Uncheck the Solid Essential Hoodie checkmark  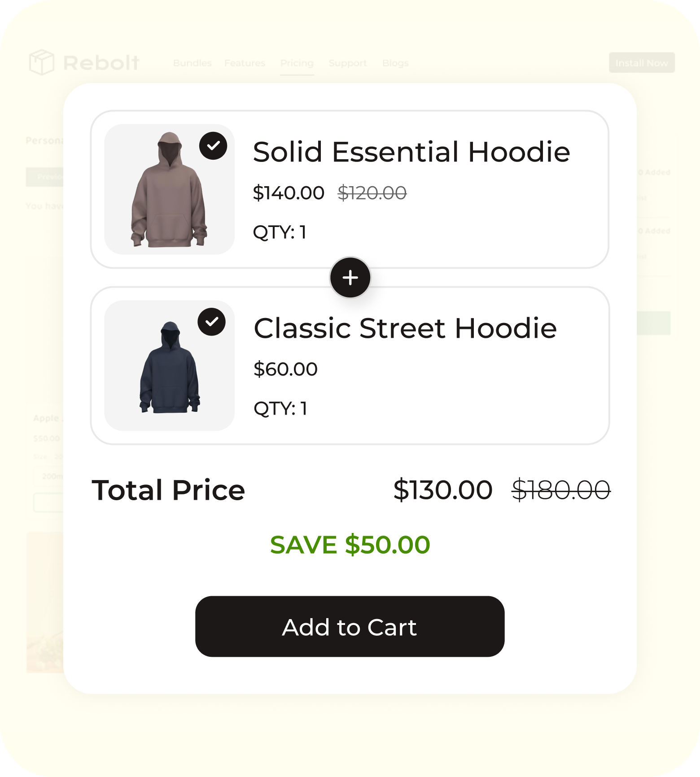click(x=213, y=146)
